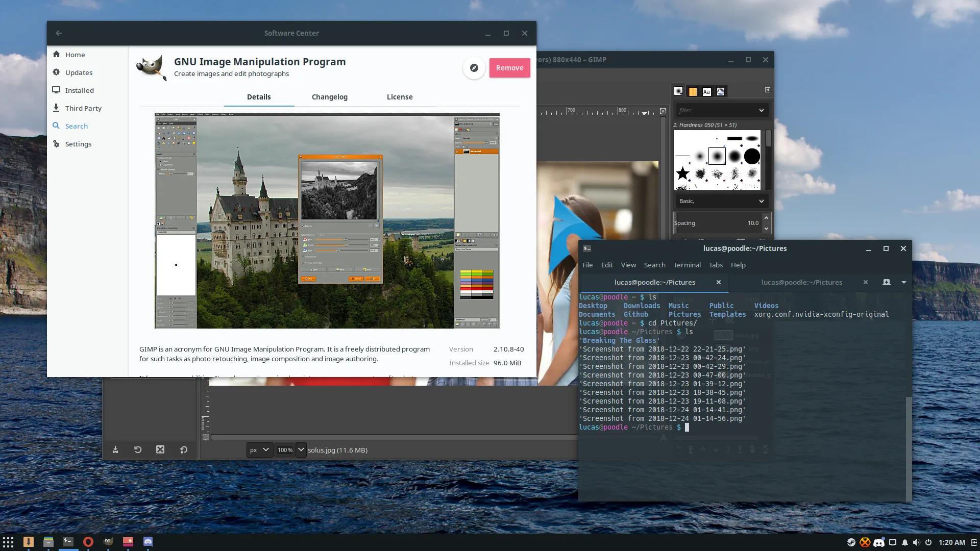This screenshot has height=551, width=980.
Task: Click the Search option in Software Center sidebar
Action: (x=77, y=126)
